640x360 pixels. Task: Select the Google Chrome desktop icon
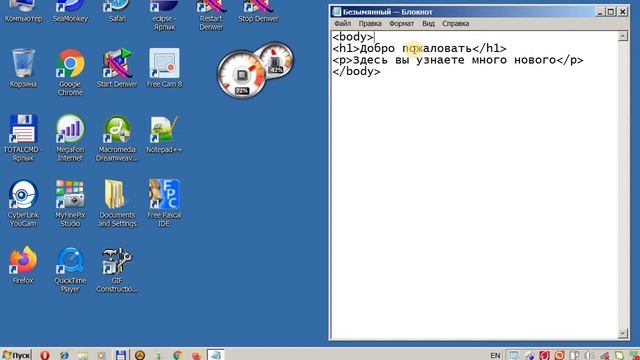70,72
